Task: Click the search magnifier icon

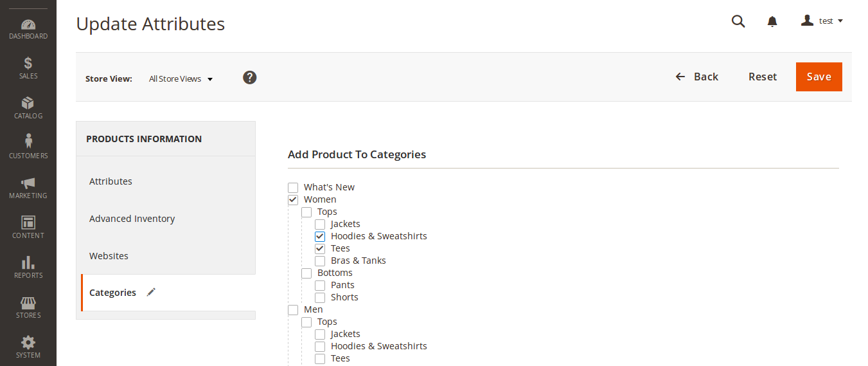Action: tap(738, 21)
